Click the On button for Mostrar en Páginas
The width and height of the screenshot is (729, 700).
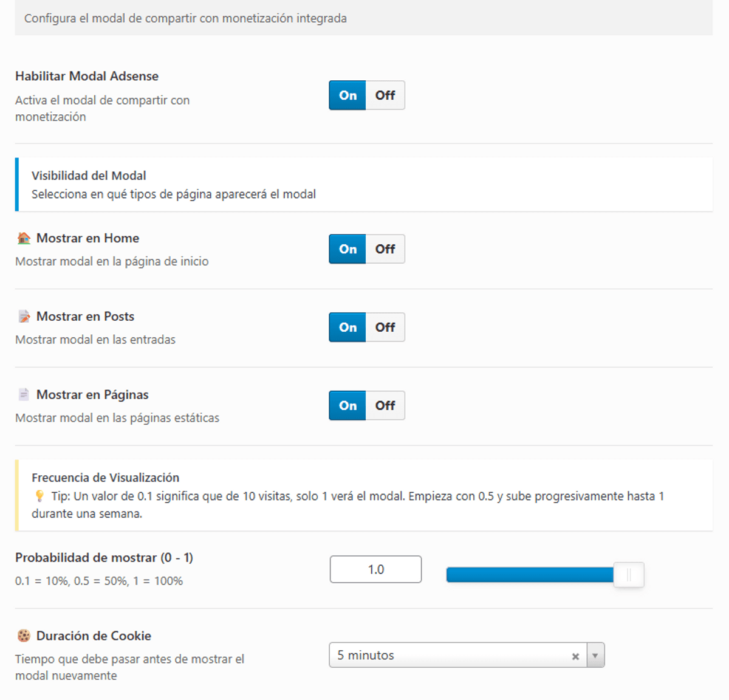(347, 406)
